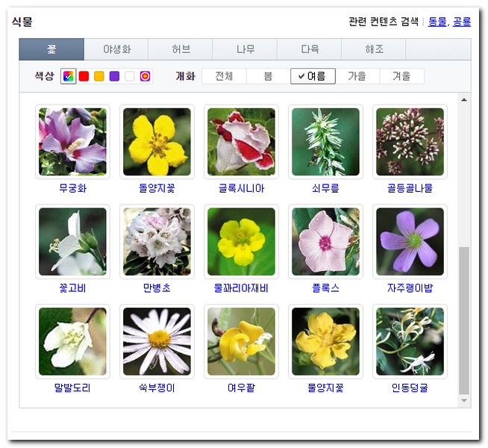
Task: Choose 봄 blooming season filter
Action: click(x=269, y=76)
